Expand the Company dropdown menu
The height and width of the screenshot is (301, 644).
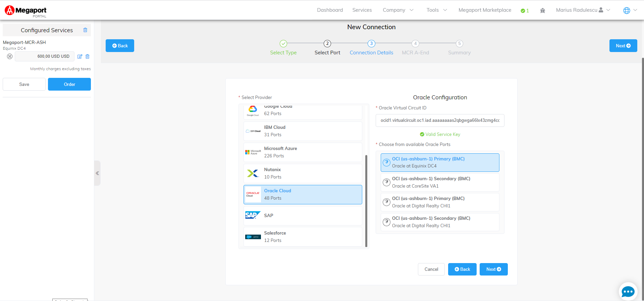pyautogui.click(x=398, y=10)
